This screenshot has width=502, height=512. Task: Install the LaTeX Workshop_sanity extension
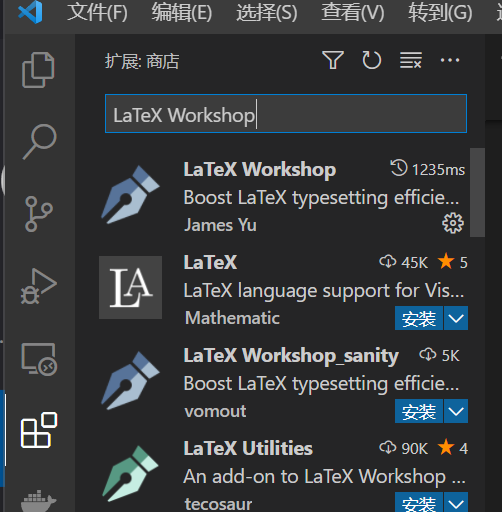tap(419, 411)
